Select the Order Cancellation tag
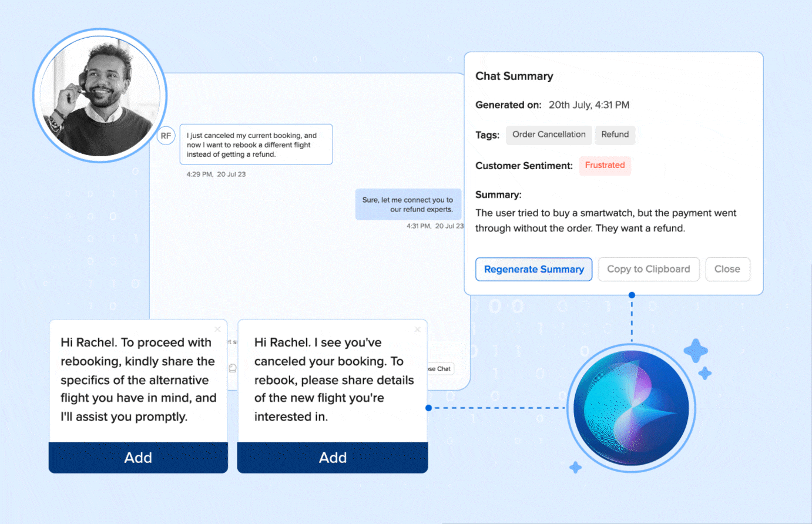 (548, 135)
